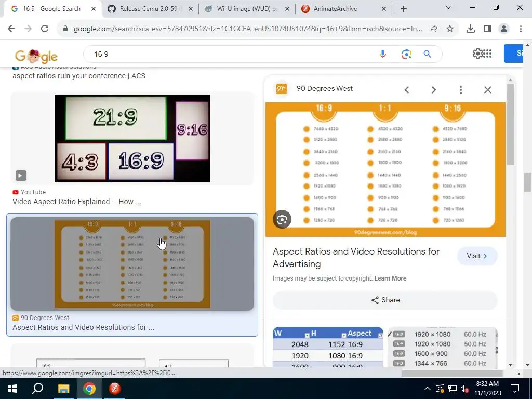Click the share page icon in address bar
The height and width of the screenshot is (399, 532).
tap(433, 29)
